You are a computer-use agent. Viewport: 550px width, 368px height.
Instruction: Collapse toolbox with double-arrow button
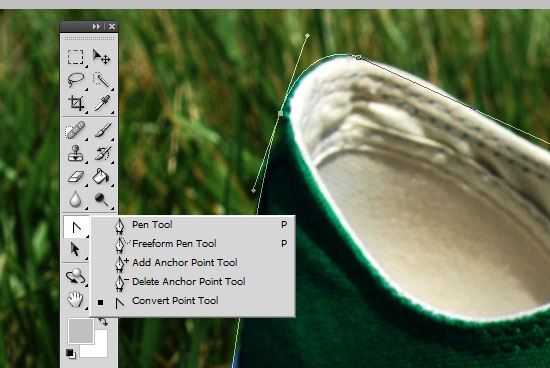click(x=96, y=26)
